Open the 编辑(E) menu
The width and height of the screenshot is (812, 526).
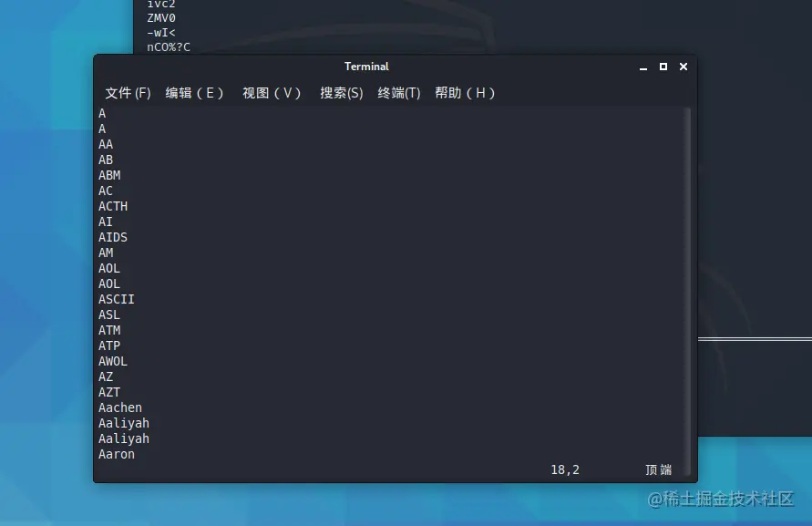194,93
